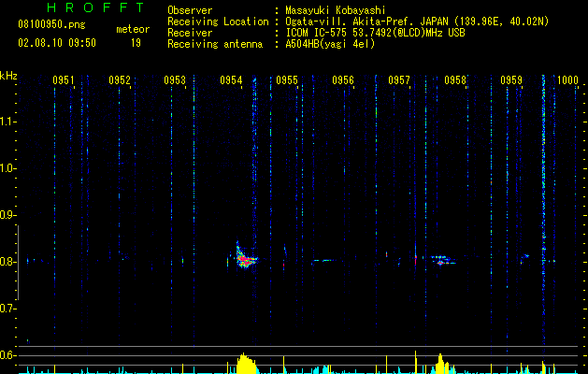Click the Receiver label
Screen dimensions: 588x374
pos(190,33)
